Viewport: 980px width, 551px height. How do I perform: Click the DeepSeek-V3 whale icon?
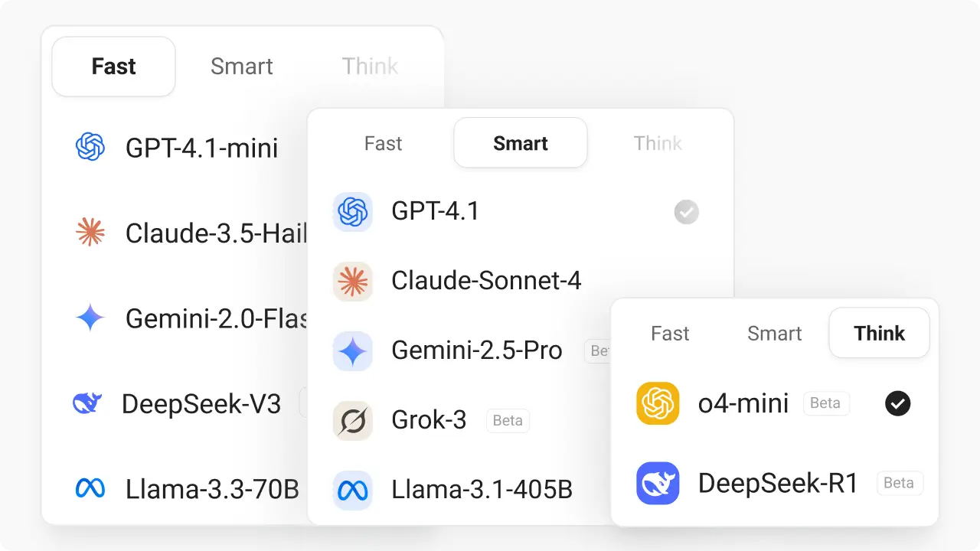pos(87,403)
